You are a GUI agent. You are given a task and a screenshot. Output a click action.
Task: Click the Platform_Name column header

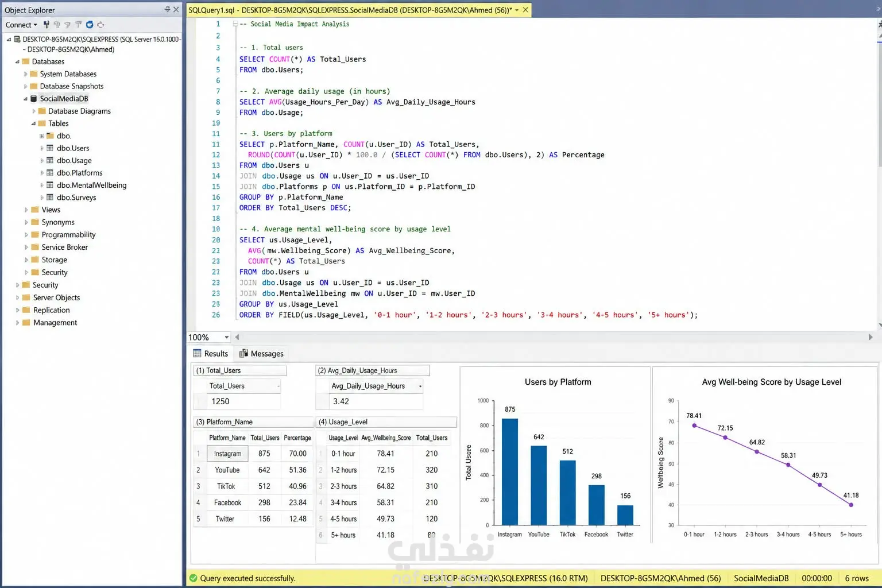(x=227, y=438)
